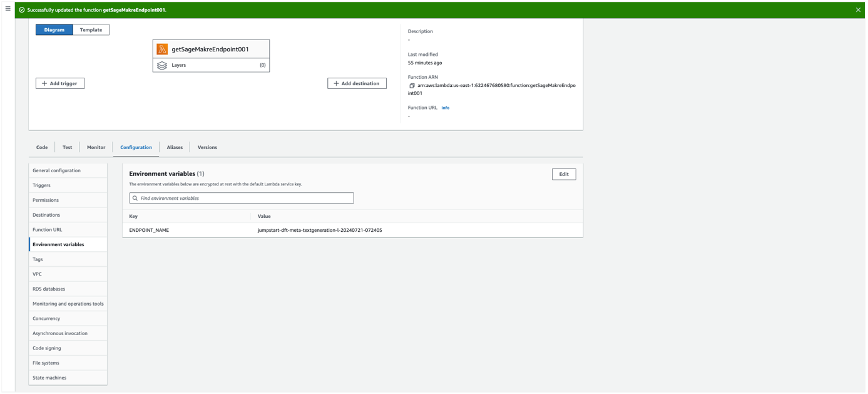Switch to the Monitor tab
Image resolution: width=868 pixels, height=394 pixels.
click(x=96, y=147)
